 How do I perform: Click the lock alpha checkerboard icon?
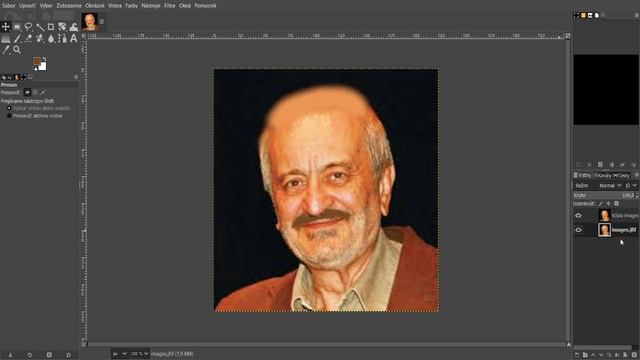(617, 204)
